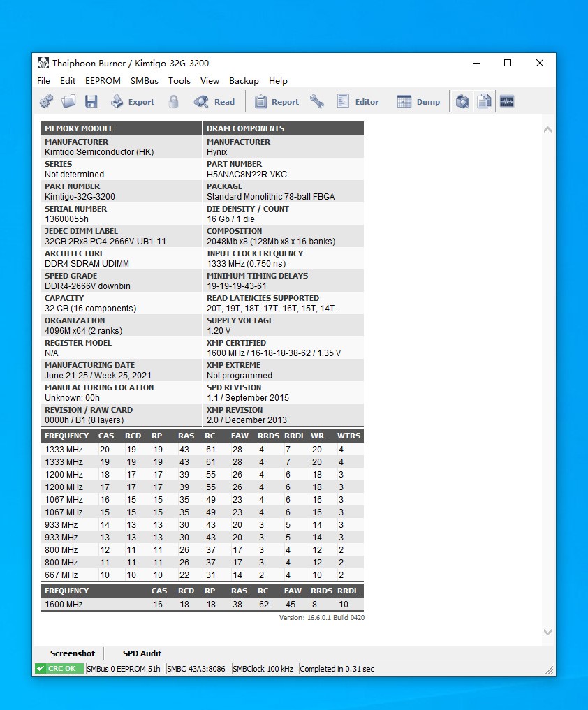Click the "Kimtigo Semiconductor (HK)" manufacturer value

click(x=99, y=152)
